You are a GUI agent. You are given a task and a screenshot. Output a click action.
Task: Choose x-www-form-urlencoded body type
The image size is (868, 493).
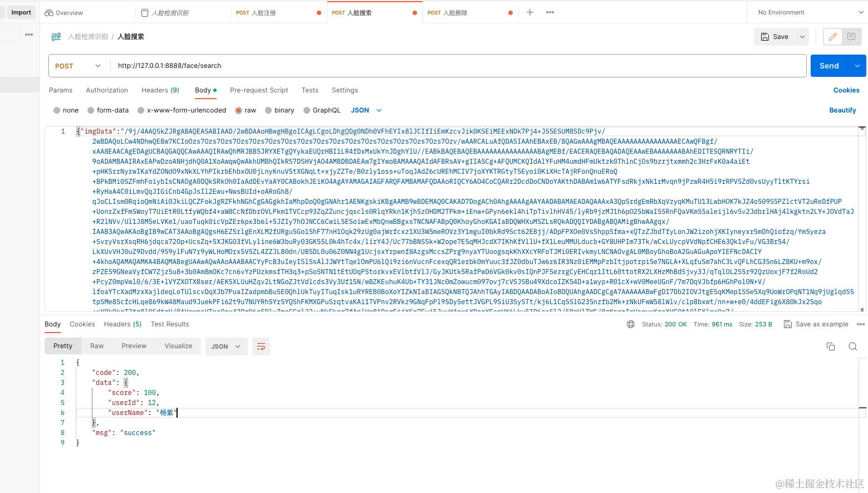coord(182,110)
